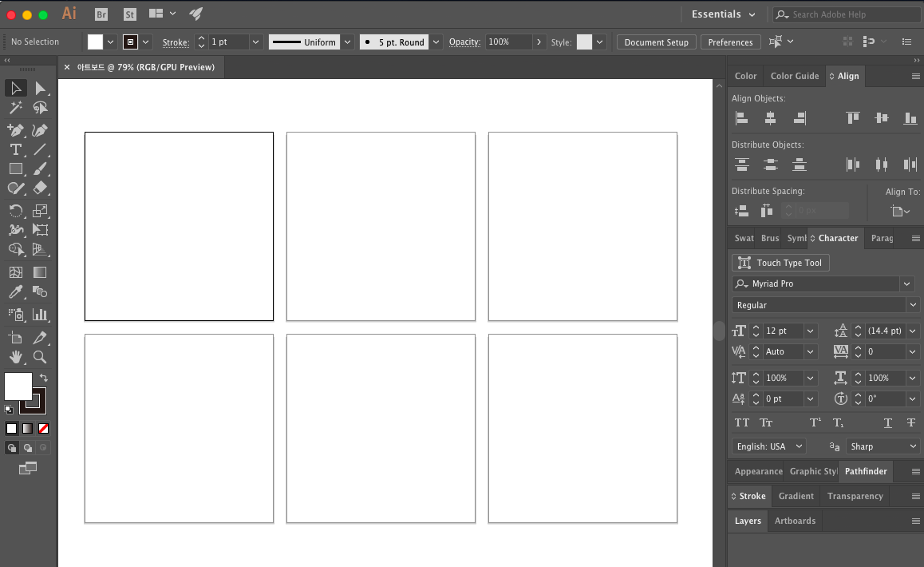This screenshot has width=924, height=567.
Task: Pick the Warp tool
Action: pyautogui.click(x=16, y=230)
